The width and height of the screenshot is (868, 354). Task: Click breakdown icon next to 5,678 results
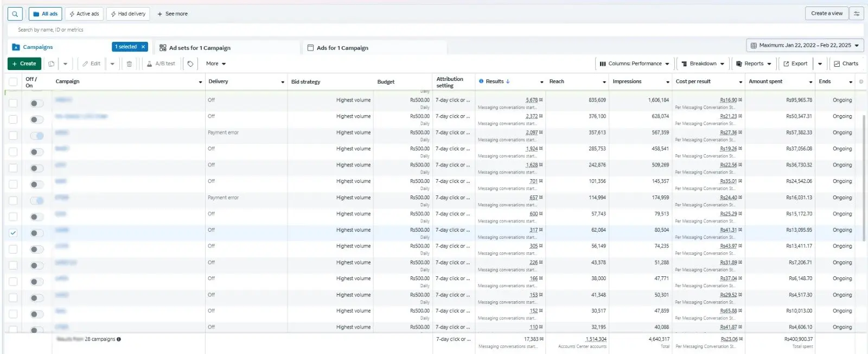point(541,100)
